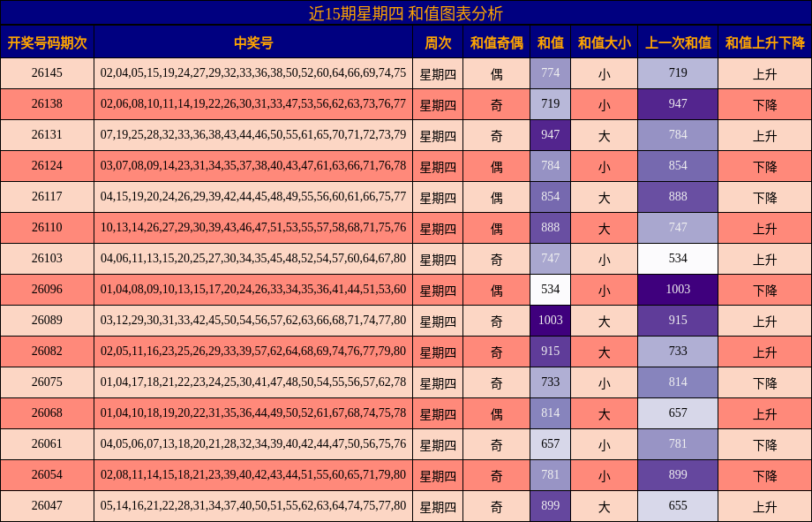
Task: Click 星期四 in row 26047
Action: 438,506
